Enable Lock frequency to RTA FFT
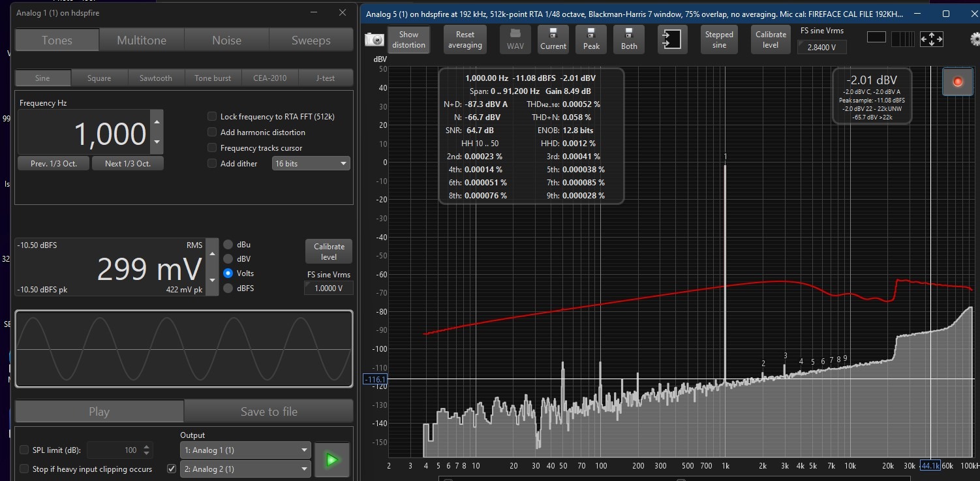Viewport: 980px width, 481px height. pos(212,116)
